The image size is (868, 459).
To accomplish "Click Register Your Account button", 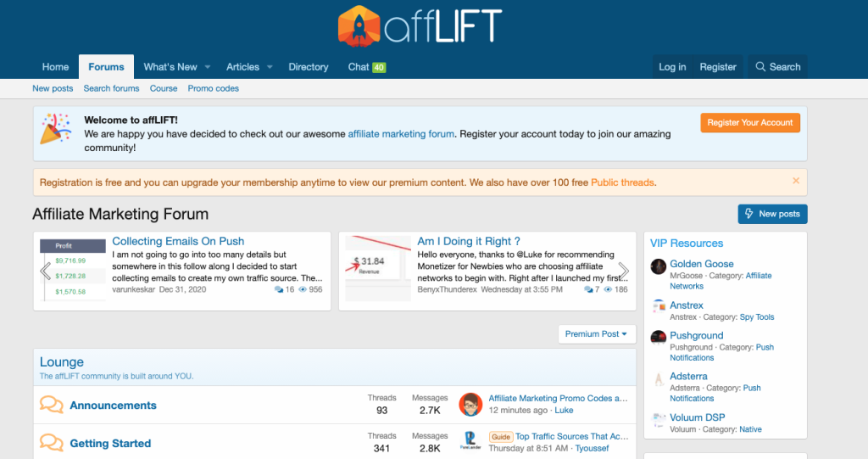I will click(750, 122).
